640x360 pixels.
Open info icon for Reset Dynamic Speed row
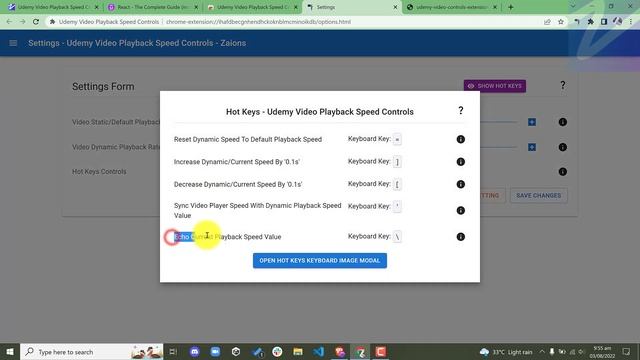pyautogui.click(x=460, y=139)
